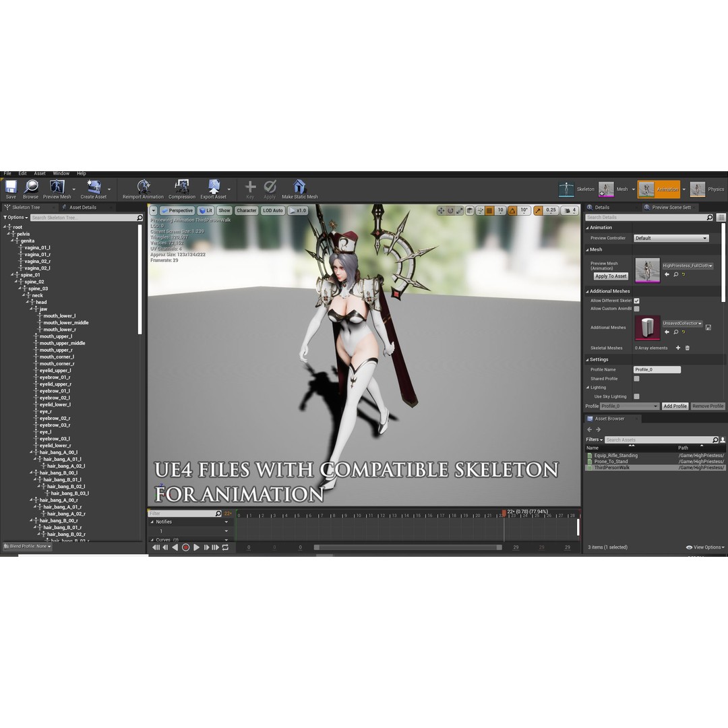Toggle Allow Custom AnimBP checkbox

(636, 309)
